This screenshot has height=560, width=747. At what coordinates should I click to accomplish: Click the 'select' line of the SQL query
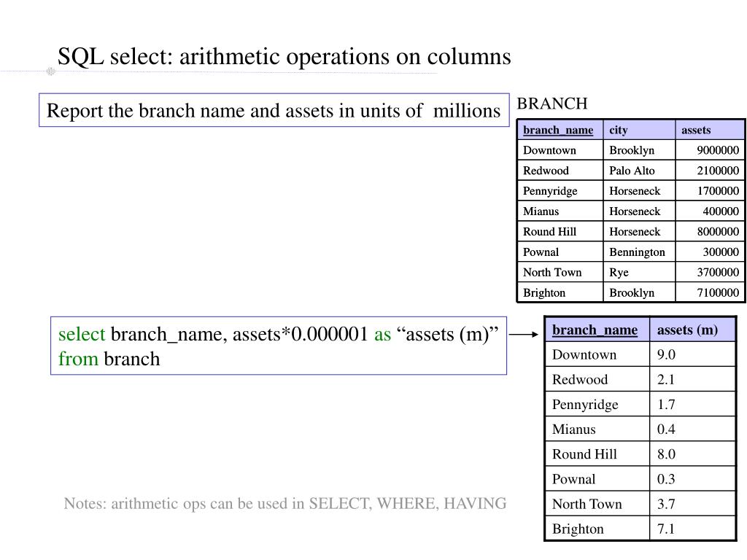tap(278, 334)
